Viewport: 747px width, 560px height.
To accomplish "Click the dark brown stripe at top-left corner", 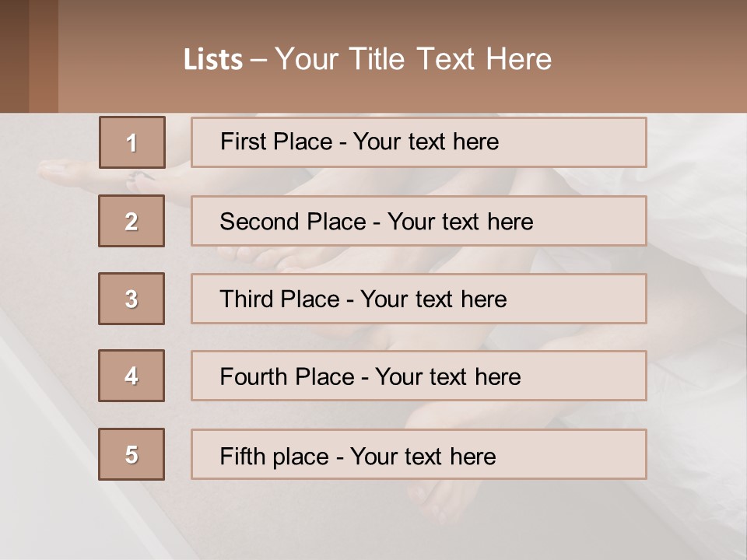I will 14,56.
